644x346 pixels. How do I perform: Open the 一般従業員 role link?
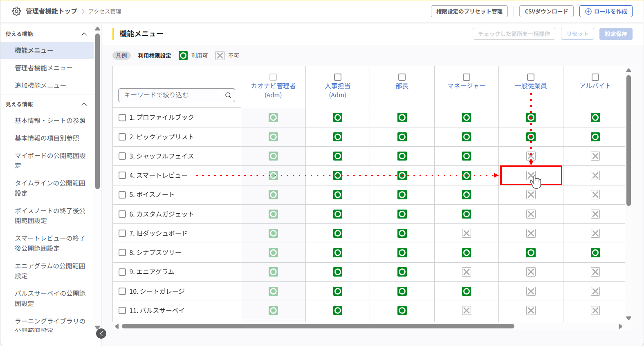[531, 86]
